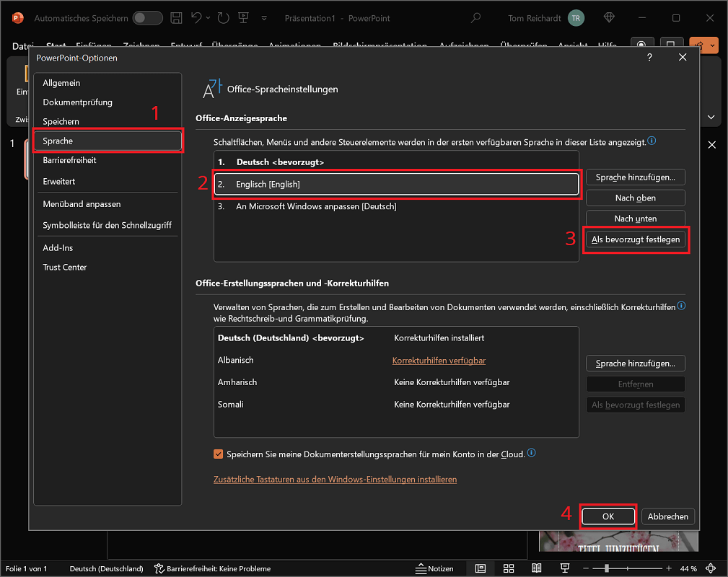
Task: Switch to reading view icon
Action: [536, 568]
